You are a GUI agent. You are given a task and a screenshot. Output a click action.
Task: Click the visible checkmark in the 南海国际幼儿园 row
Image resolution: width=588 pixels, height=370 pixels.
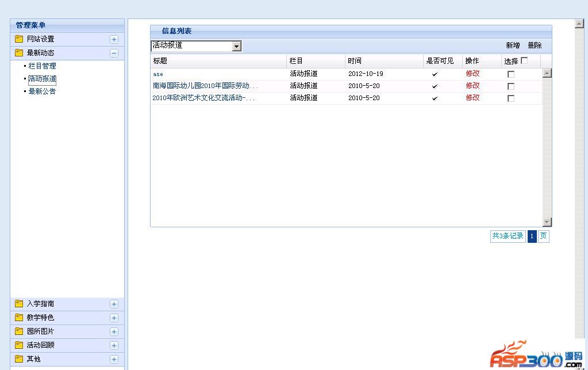pyautogui.click(x=435, y=86)
